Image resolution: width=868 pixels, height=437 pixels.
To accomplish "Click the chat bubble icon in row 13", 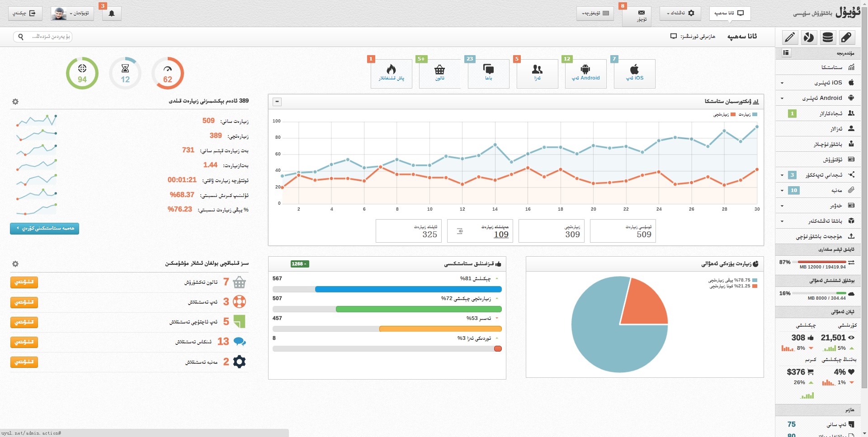I will [x=239, y=342].
